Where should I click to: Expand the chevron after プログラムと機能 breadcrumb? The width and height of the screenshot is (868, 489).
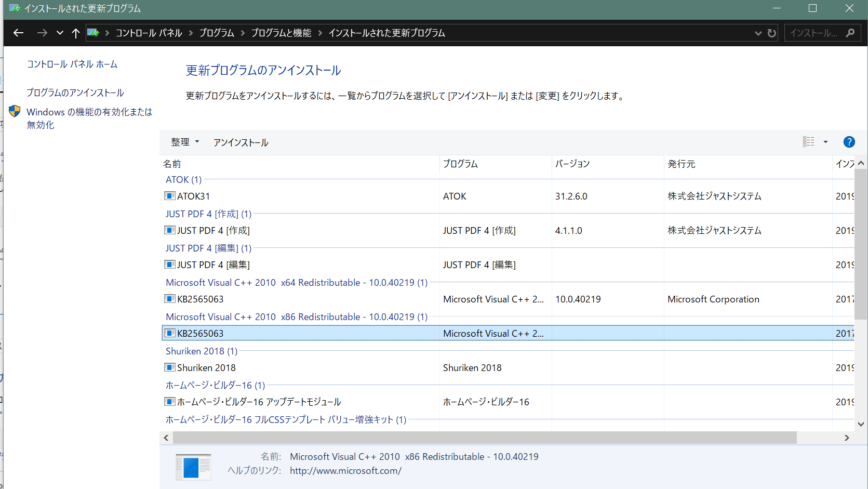[x=320, y=33]
